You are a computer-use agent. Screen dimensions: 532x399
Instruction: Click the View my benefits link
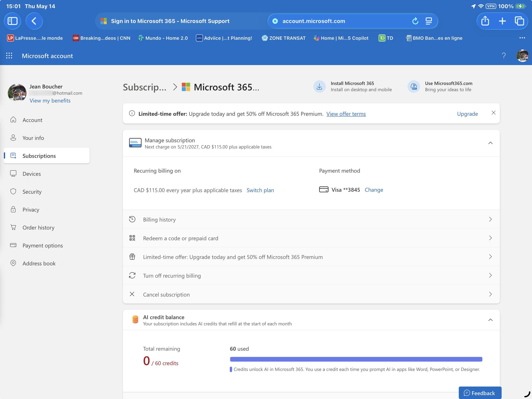50,101
